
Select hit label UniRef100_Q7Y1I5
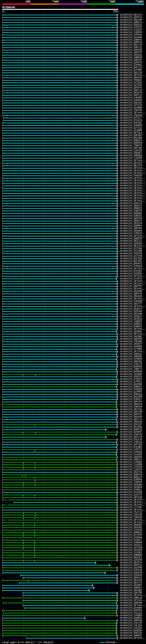coord(131,105)
